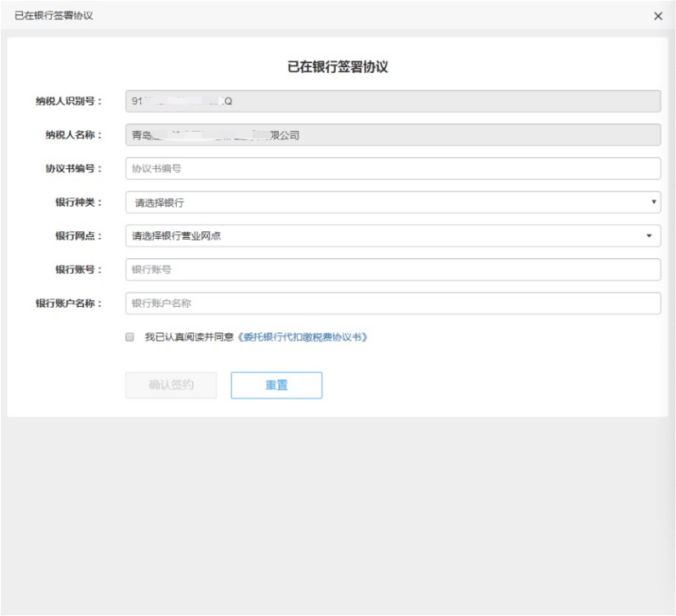676x616 pixels.
Task: Click the caret icon of 银行网点 selector
Action: pos(650,236)
